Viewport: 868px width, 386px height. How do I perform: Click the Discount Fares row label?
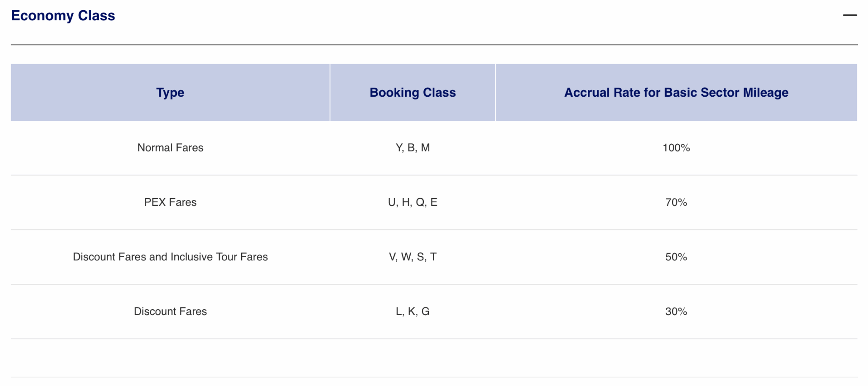[170, 311]
